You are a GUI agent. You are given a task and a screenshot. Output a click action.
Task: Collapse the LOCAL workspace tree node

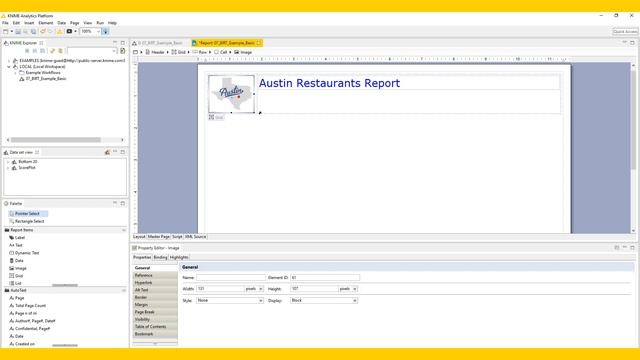pos(9,67)
